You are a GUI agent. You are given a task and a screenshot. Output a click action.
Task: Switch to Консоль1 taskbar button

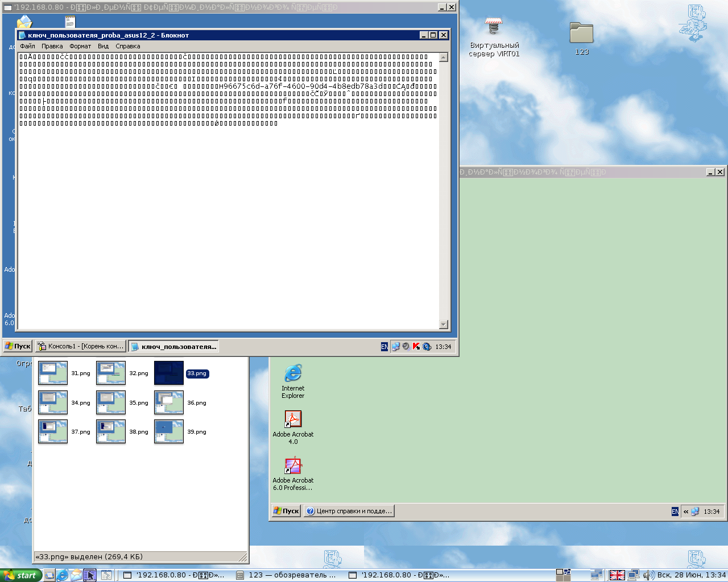click(x=80, y=346)
